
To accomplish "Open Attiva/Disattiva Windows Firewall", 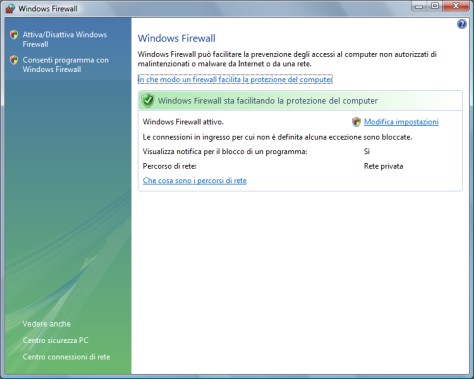I will (65, 39).
